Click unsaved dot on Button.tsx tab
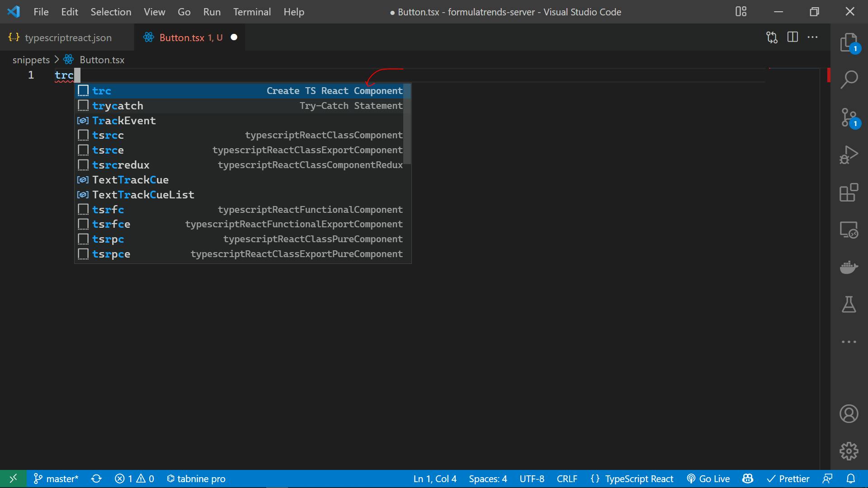The width and height of the screenshot is (868, 488). tap(234, 37)
